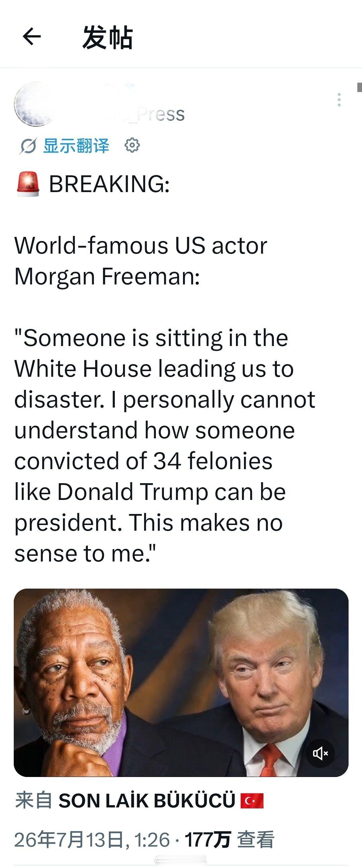362x868 pixels.
Task: Open translation settings gear icon
Action: (132, 146)
